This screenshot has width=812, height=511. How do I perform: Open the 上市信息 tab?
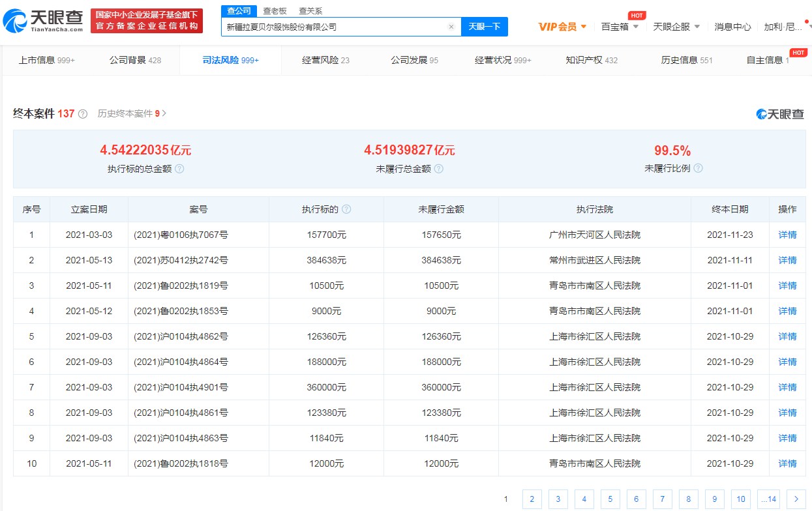pos(46,60)
